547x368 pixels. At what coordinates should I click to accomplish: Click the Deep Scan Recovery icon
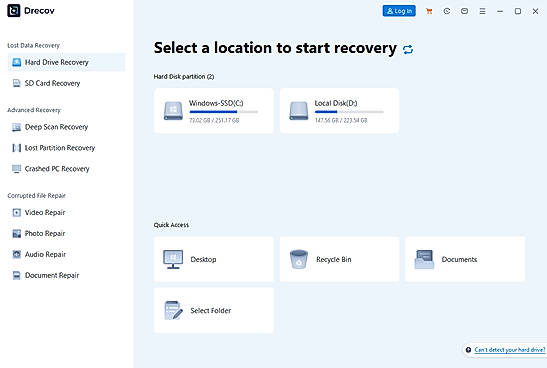16,127
